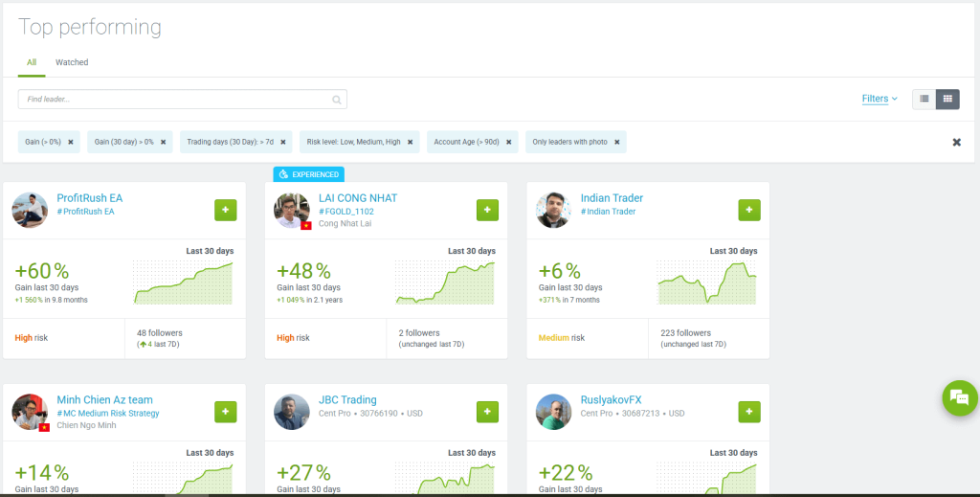Click LAI CONG NHAT profile photo
This screenshot has width=980, height=497.
[x=292, y=210]
